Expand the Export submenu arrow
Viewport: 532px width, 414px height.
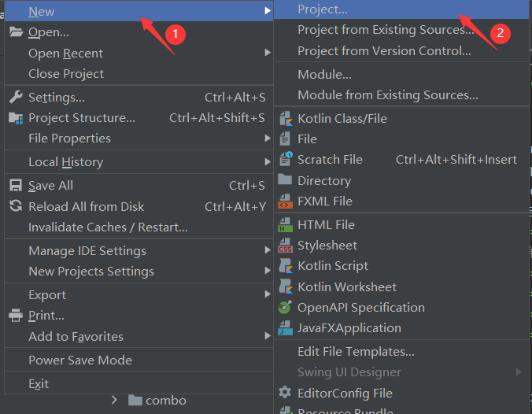(x=268, y=294)
